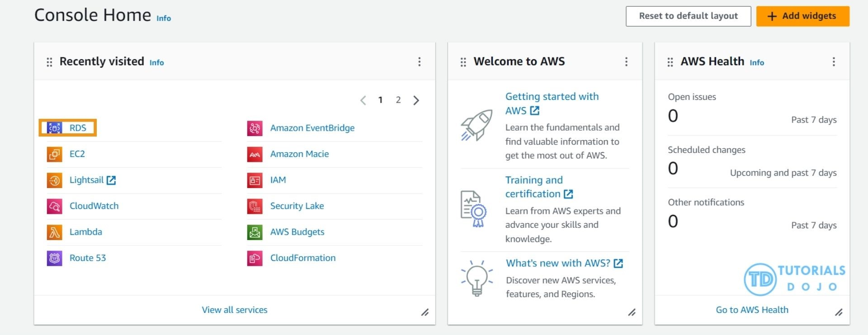Click the Route 53 service icon
Viewport: 868px width, 335px height.
click(x=54, y=258)
